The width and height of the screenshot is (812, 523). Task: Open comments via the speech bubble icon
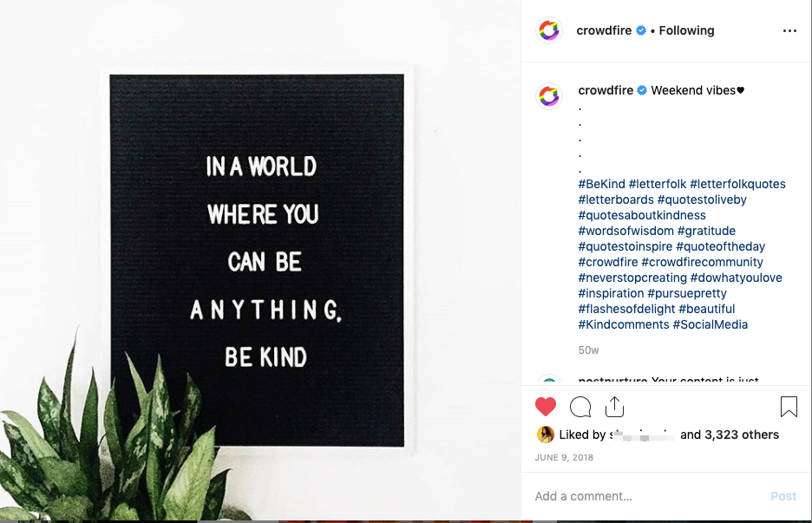pos(580,407)
